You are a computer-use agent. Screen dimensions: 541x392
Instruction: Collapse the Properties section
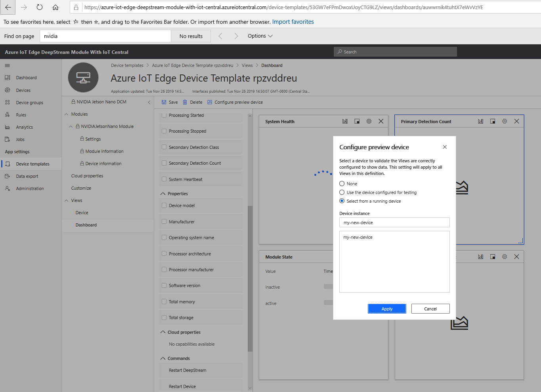[163, 194]
